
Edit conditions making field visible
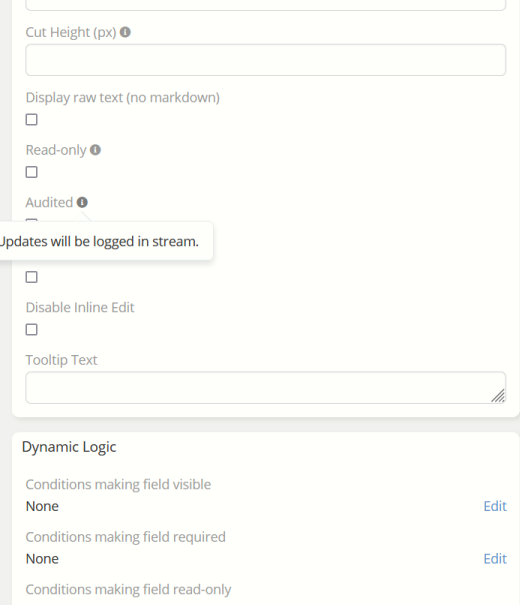click(x=495, y=506)
